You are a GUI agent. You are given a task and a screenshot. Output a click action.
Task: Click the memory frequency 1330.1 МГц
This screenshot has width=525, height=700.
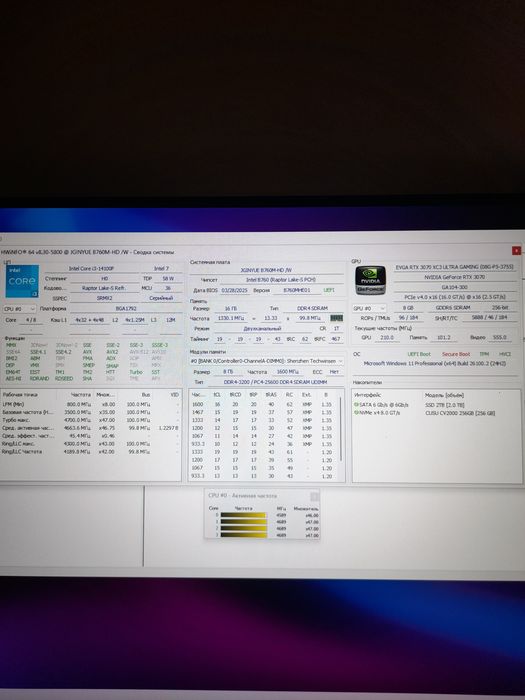pyautogui.click(x=231, y=318)
